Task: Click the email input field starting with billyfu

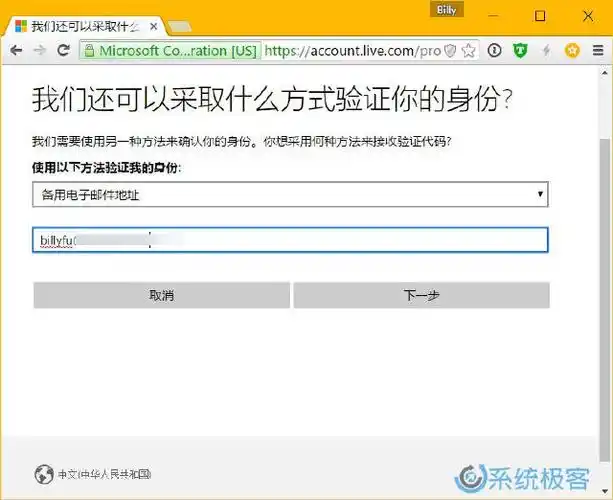Action: (290, 240)
